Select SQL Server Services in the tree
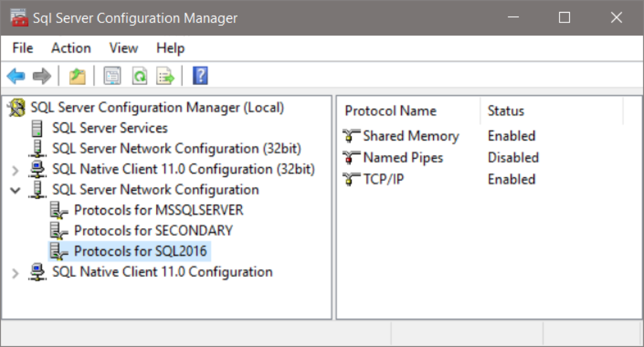 [110, 128]
